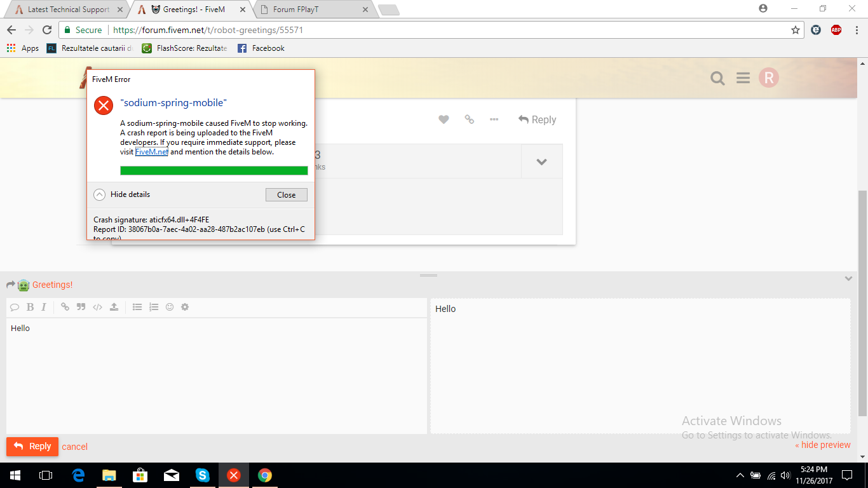Open Chrome user profile icon
The image size is (868, 488).
click(x=763, y=8)
